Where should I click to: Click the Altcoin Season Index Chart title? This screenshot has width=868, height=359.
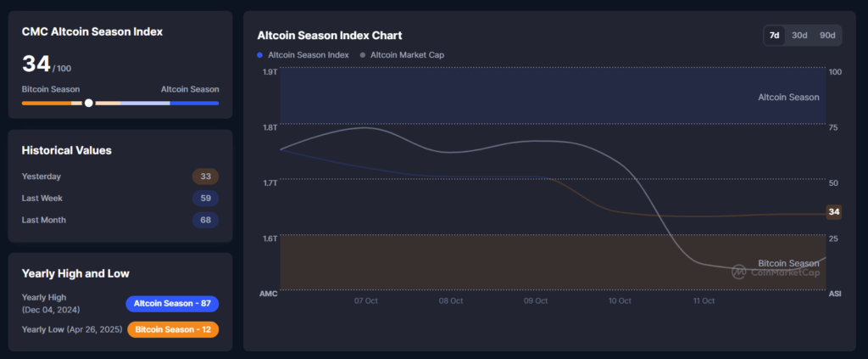coord(330,36)
